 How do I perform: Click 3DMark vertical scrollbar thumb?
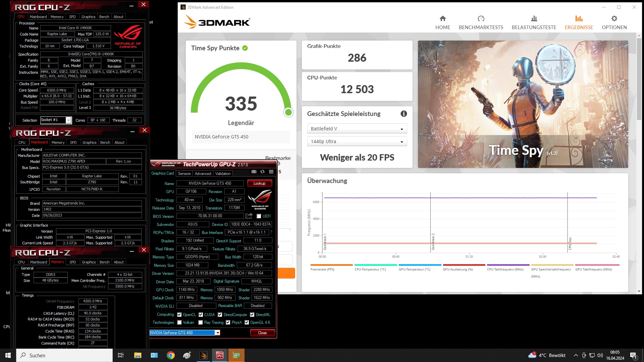(x=639, y=79)
